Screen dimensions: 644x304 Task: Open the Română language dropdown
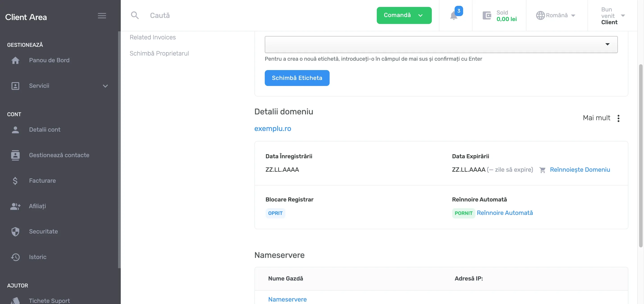coord(555,15)
